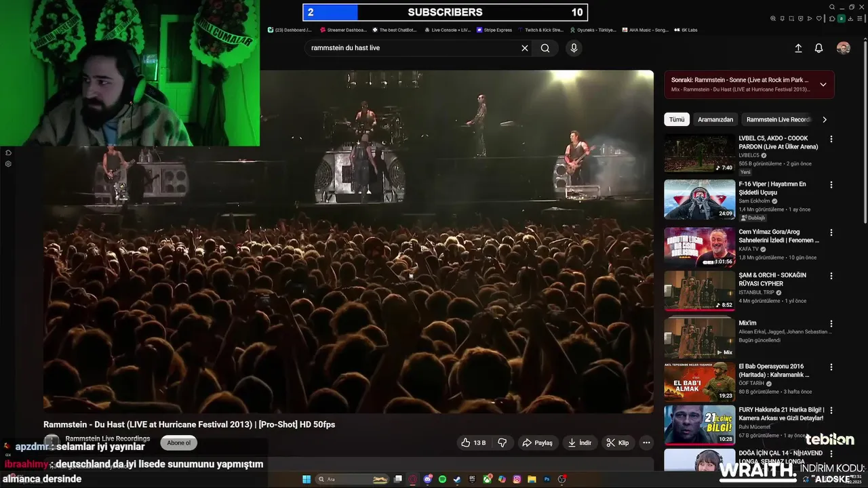Open The best ChatBot bookmark
Image resolution: width=868 pixels, height=488 pixels.
pyautogui.click(x=395, y=30)
